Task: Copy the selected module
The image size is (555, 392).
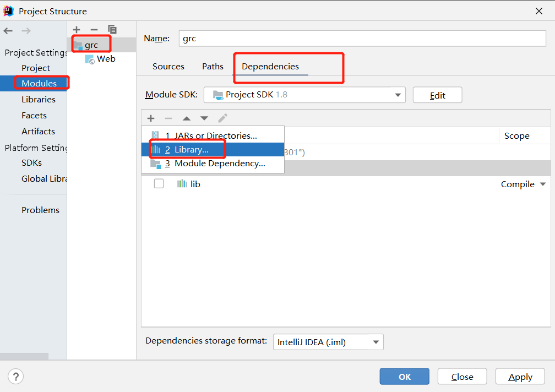Action: point(112,29)
